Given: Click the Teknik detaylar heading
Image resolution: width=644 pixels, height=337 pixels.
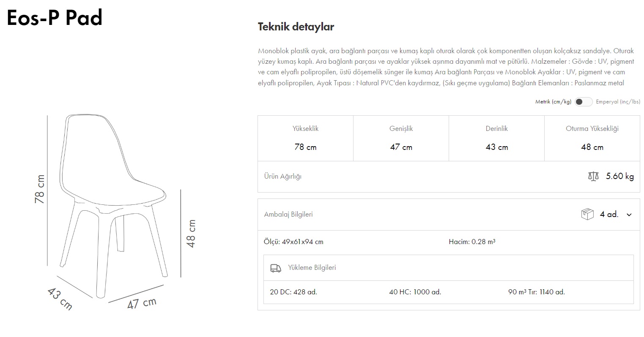Looking at the screenshot, I should point(296,27).
